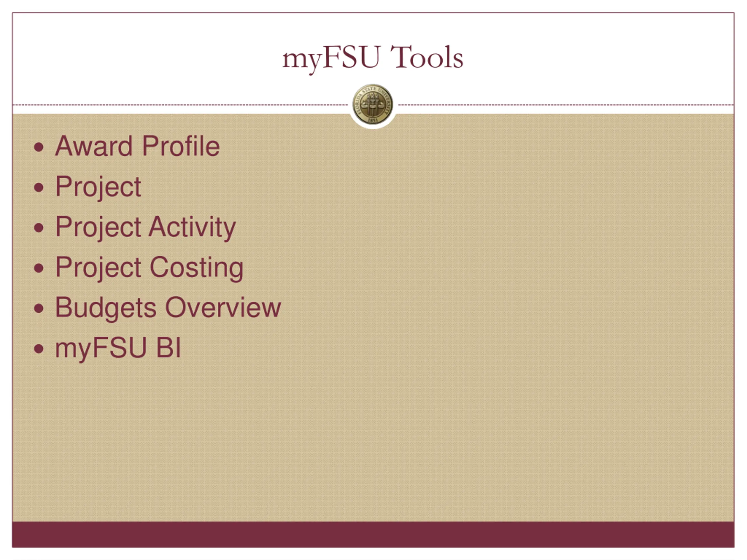Select the bullet dot before Project Activity

(39, 228)
